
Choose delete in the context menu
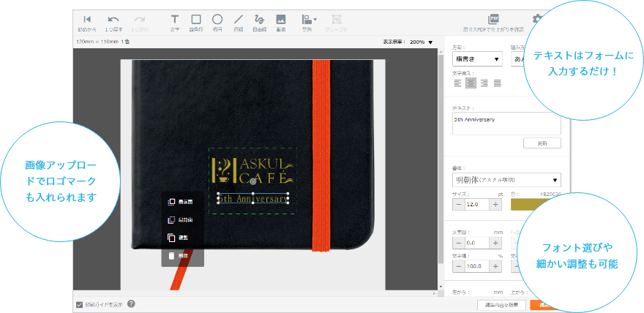tap(182, 256)
